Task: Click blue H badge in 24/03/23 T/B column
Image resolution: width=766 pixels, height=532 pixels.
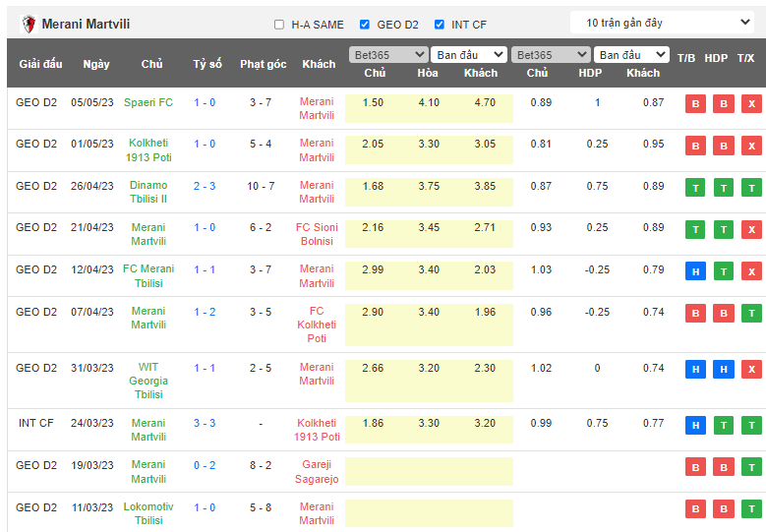Action: [x=695, y=425]
